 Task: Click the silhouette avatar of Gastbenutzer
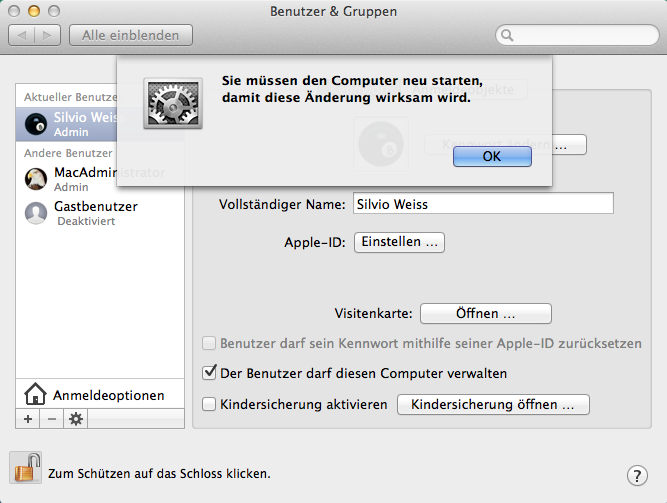36,213
